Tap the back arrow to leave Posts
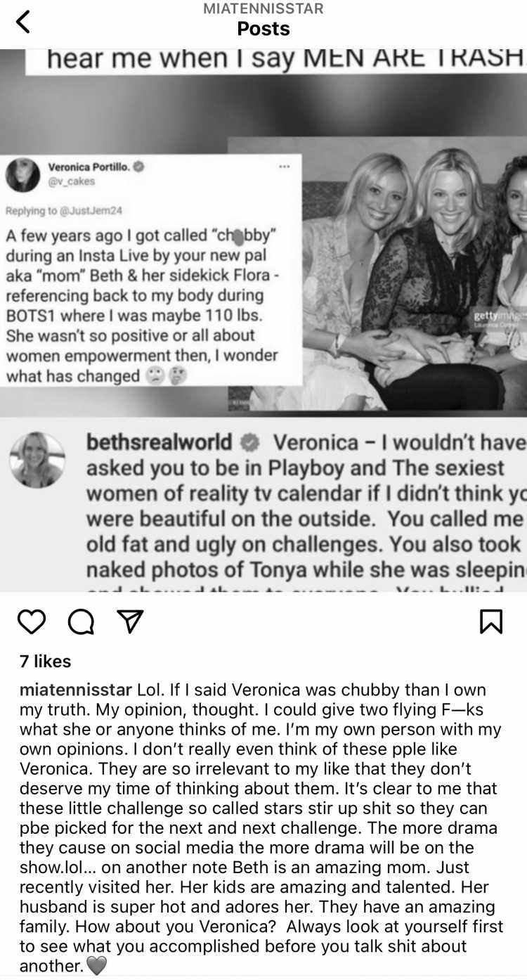This screenshot has height=980, width=527. pos(23,22)
